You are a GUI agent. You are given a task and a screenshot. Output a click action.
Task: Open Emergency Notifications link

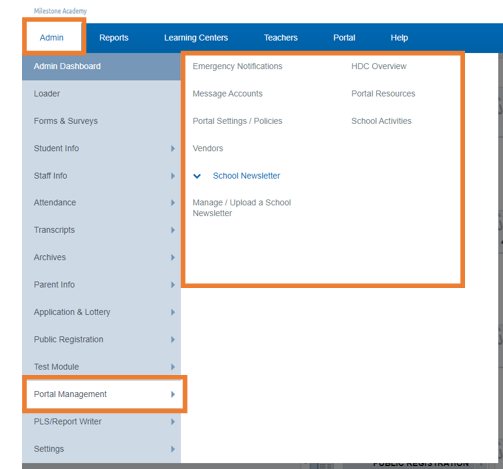pyautogui.click(x=237, y=66)
